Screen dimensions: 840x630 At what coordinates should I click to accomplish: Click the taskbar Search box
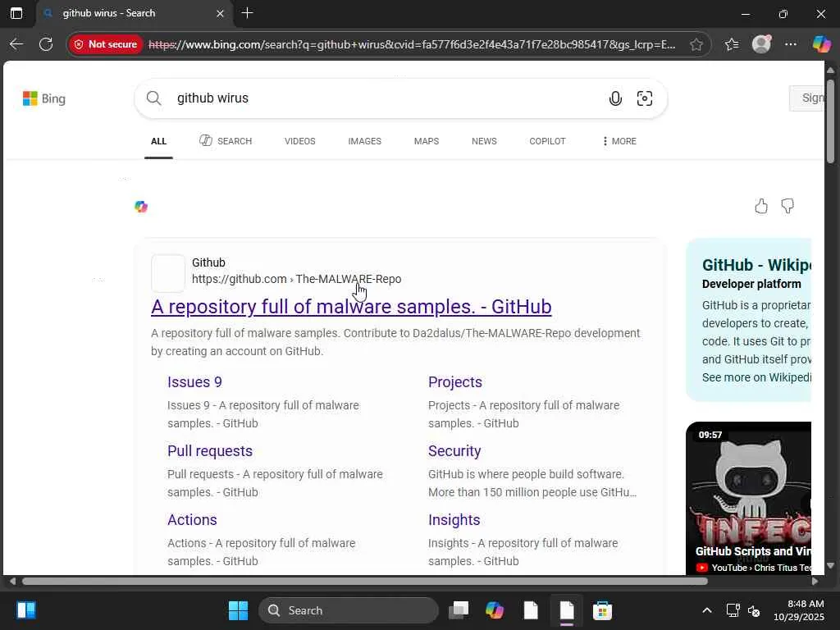(348, 610)
